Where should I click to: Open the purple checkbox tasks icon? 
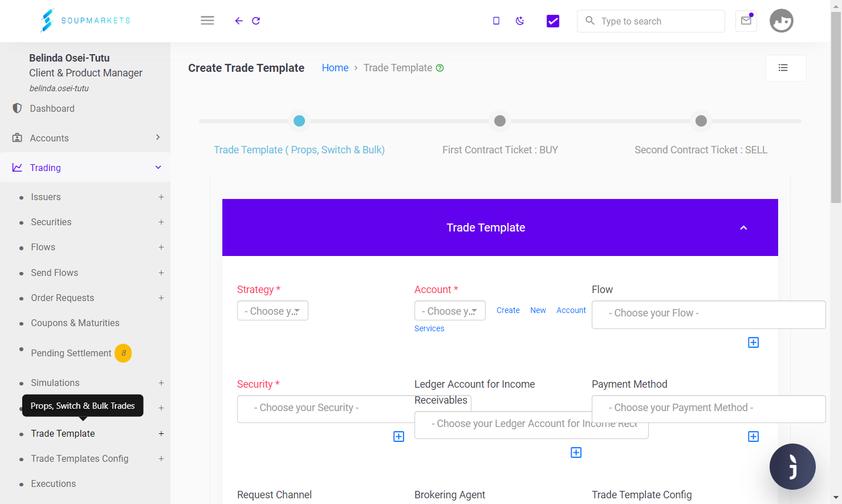(x=553, y=21)
